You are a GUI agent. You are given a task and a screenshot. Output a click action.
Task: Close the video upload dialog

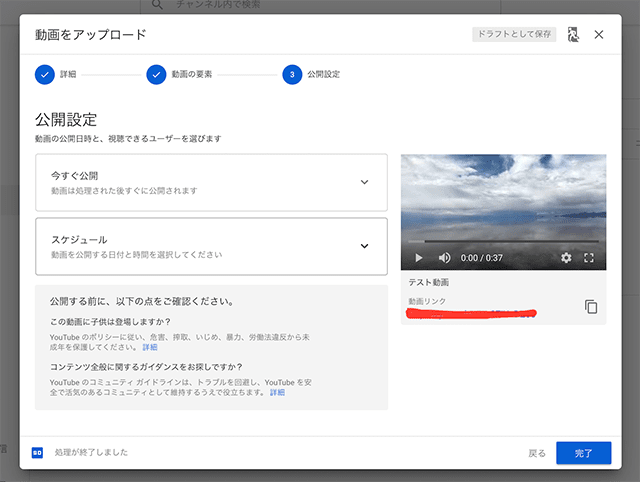point(599,35)
